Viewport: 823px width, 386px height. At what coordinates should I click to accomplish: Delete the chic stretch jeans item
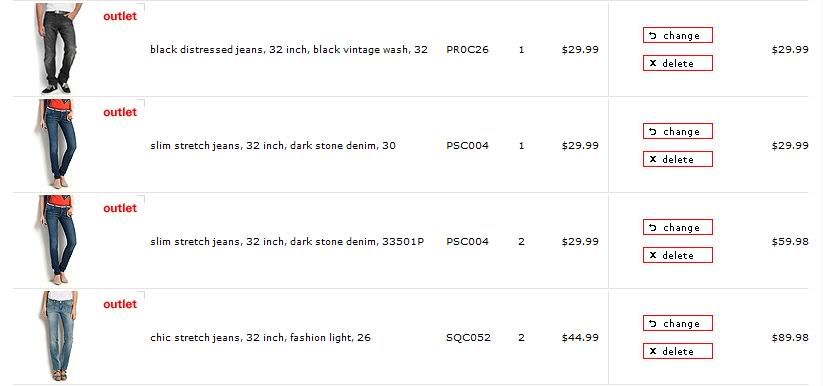click(678, 351)
